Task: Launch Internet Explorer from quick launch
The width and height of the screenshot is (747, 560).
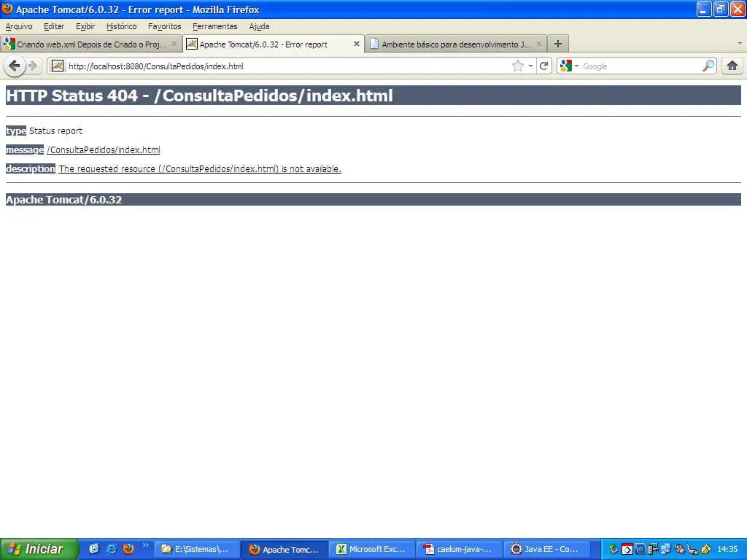Action: pos(111,548)
